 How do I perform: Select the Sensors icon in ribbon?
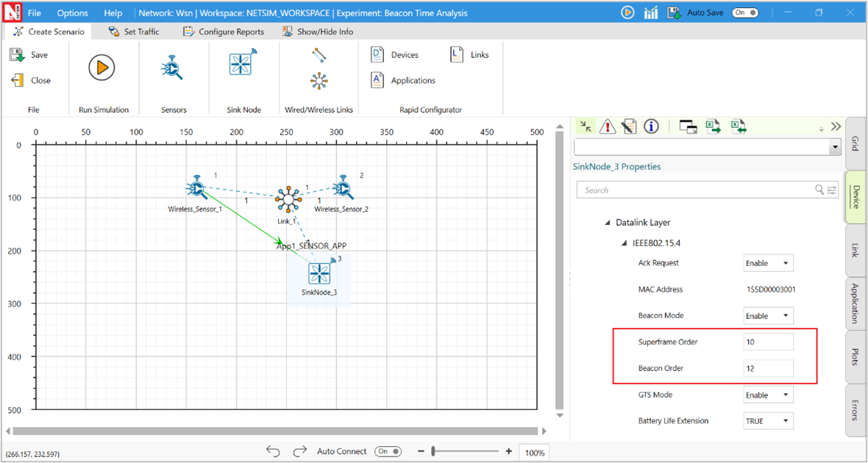click(173, 68)
